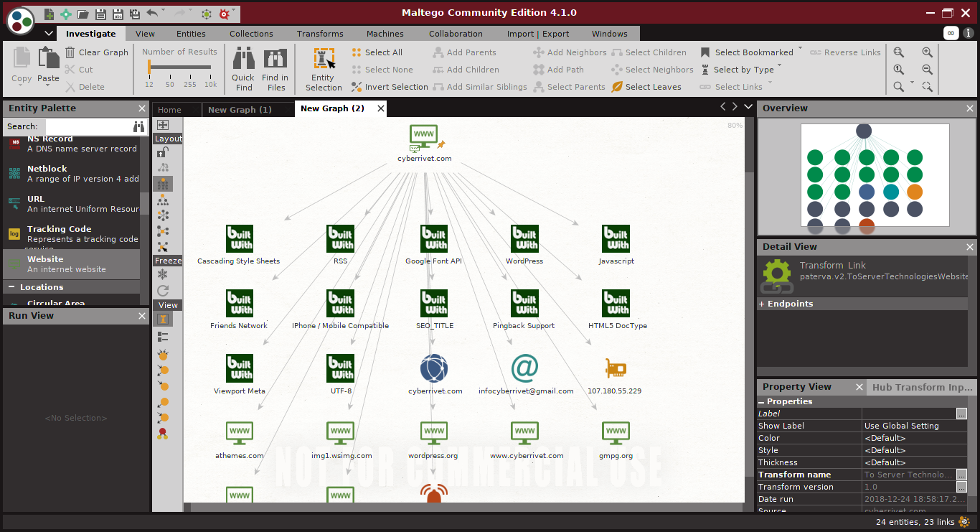Viewport: 980px width, 532px height.
Task: Click the red gear icon in quick toolbar
Action: (x=225, y=14)
